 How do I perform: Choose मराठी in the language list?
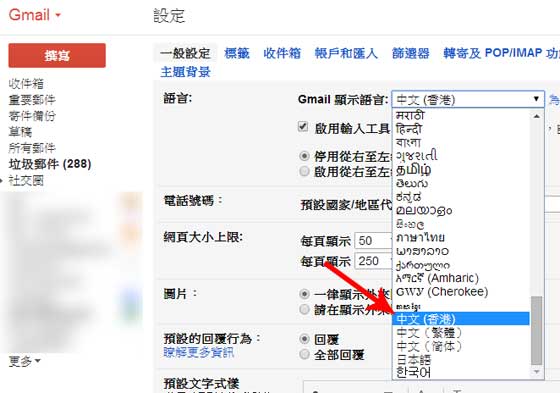[461, 115]
